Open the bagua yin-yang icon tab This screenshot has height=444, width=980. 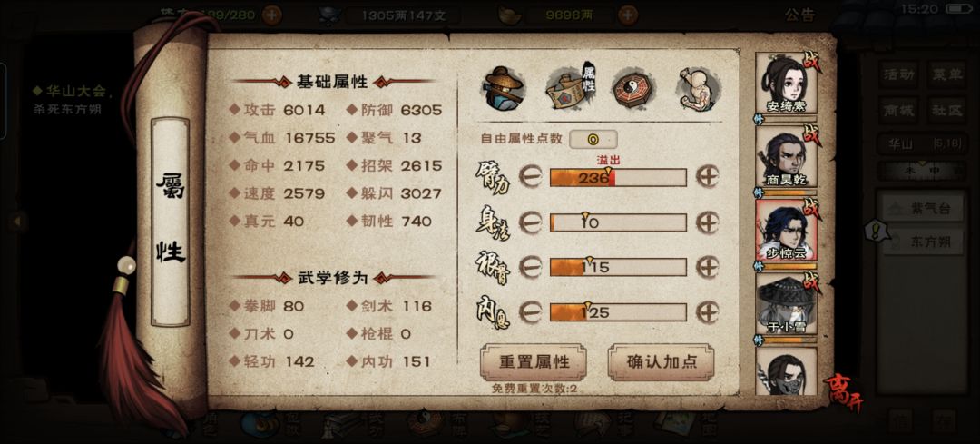[x=632, y=89]
